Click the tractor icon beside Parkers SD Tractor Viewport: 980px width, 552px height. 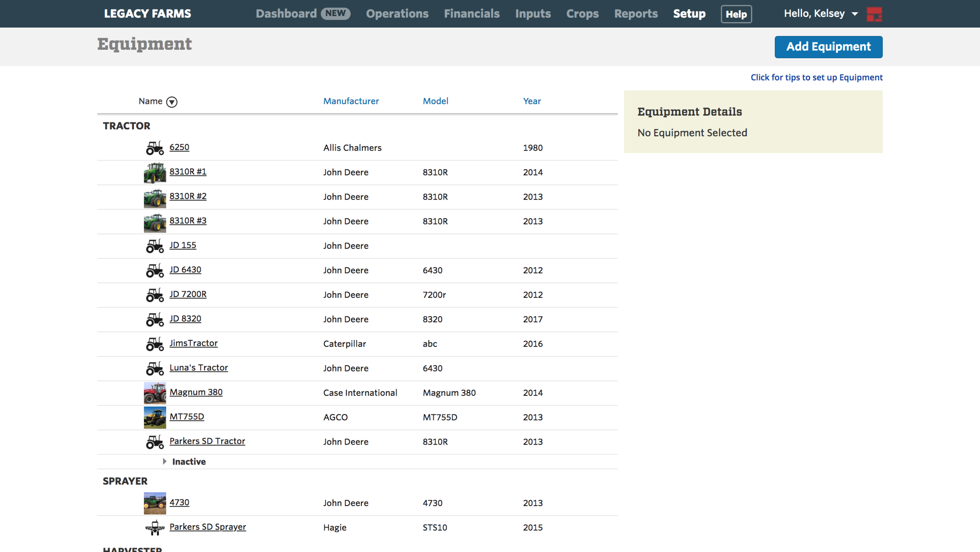pyautogui.click(x=155, y=442)
